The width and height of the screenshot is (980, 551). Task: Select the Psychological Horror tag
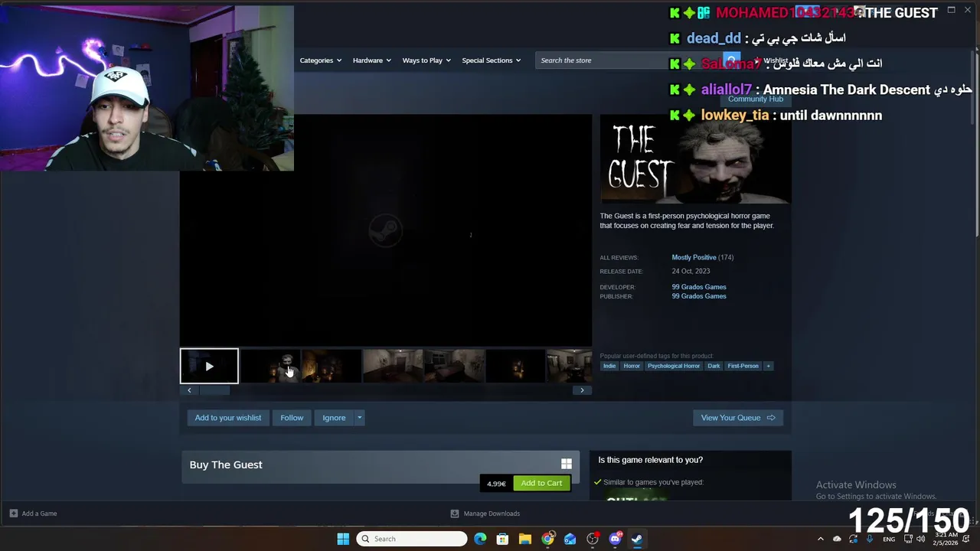pos(674,366)
